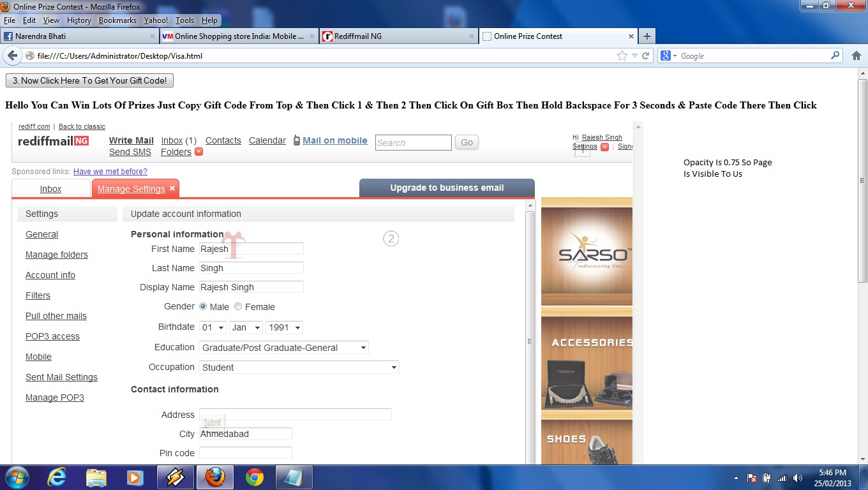The height and width of the screenshot is (490, 868).
Task: Click the search magnifier in Google box
Action: [835, 56]
